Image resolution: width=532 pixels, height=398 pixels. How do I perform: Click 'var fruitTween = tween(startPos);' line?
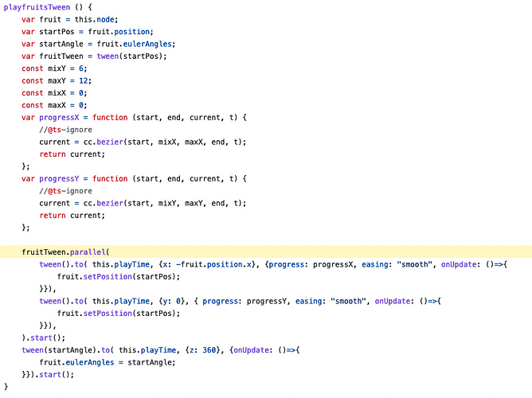click(x=94, y=57)
